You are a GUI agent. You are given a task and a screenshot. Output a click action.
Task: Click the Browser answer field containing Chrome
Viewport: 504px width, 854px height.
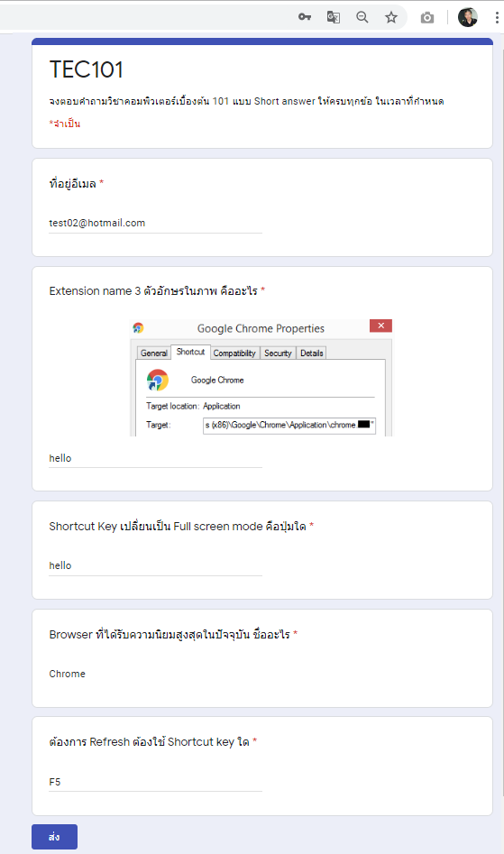coord(155,674)
